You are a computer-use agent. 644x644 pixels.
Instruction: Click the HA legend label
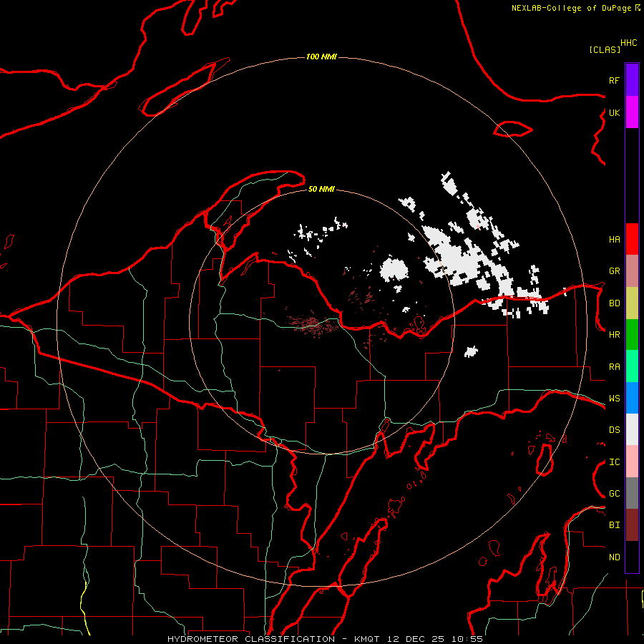coord(614,239)
